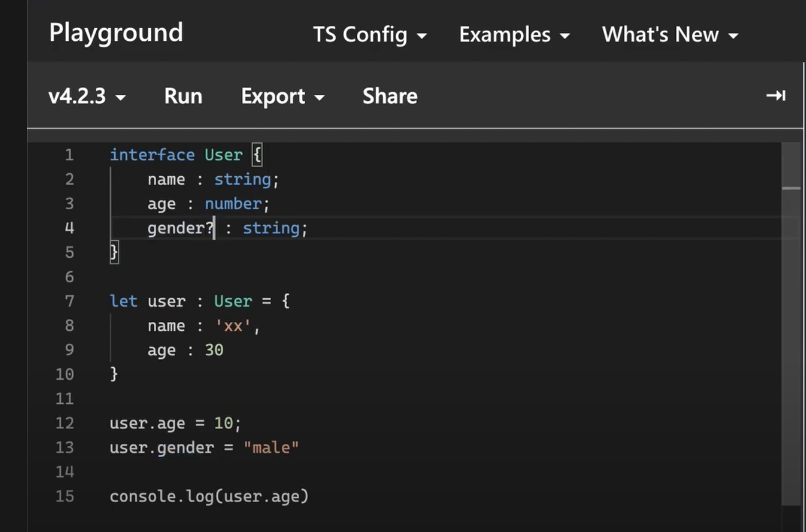The height and width of the screenshot is (532, 806).
Task: Click the closing brace on line 5
Action: coord(114,253)
